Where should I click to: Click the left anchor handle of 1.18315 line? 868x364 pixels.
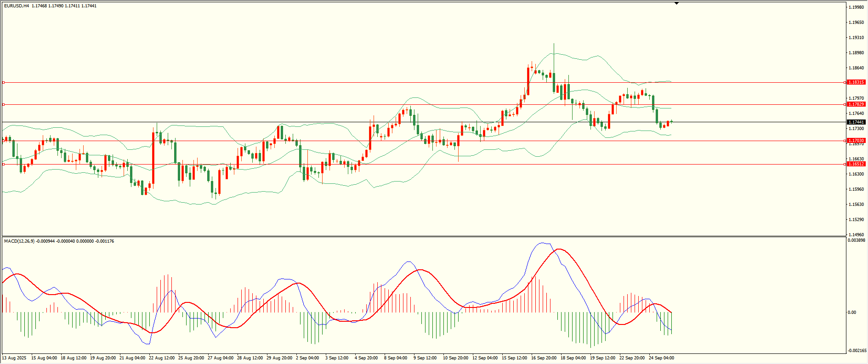click(x=3, y=82)
